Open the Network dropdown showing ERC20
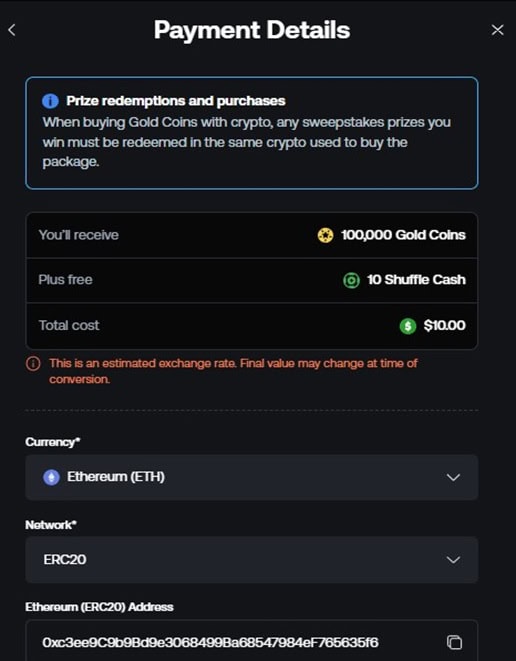 252,560
